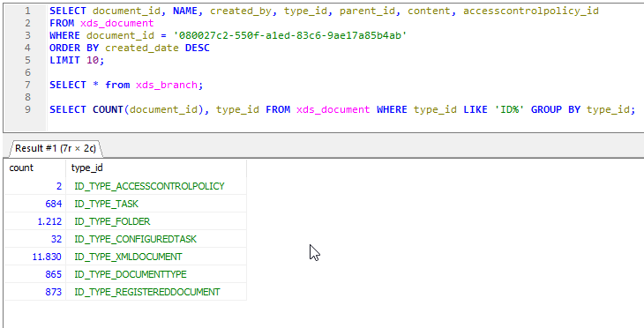Sort by the type_id column header

156,168
